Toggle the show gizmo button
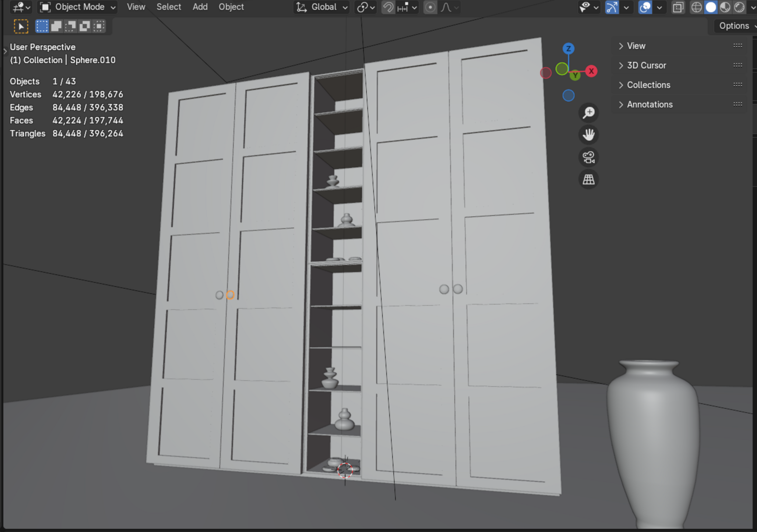The width and height of the screenshot is (757, 532). point(612,7)
